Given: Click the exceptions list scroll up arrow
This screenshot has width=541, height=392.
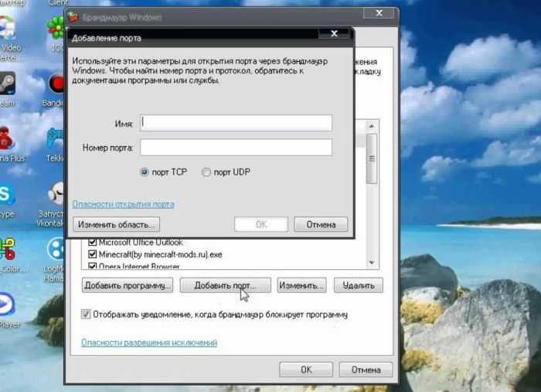Looking at the screenshot, I should click(x=371, y=126).
